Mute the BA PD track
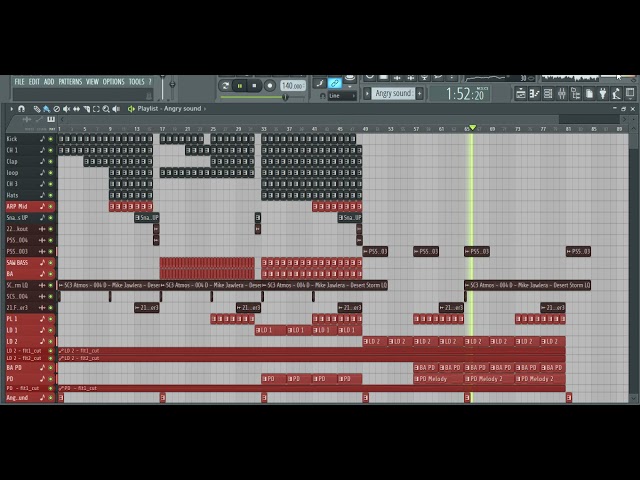This screenshot has width=640, height=480. click(x=51, y=368)
